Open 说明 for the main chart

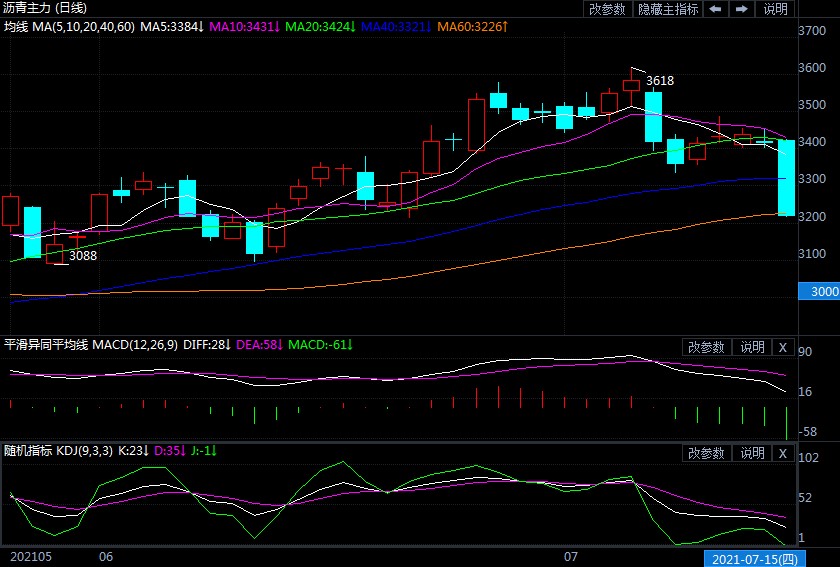pyautogui.click(x=775, y=9)
